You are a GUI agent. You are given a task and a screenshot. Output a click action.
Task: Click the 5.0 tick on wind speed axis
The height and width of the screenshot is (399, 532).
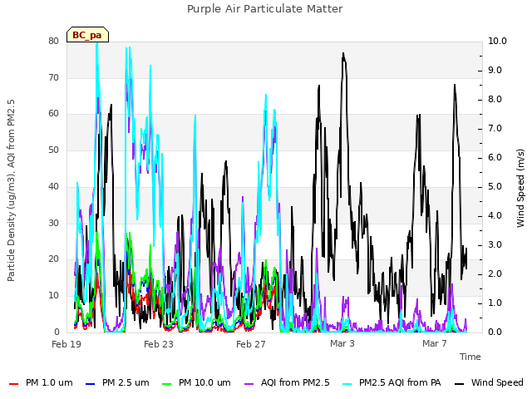tap(495, 186)
